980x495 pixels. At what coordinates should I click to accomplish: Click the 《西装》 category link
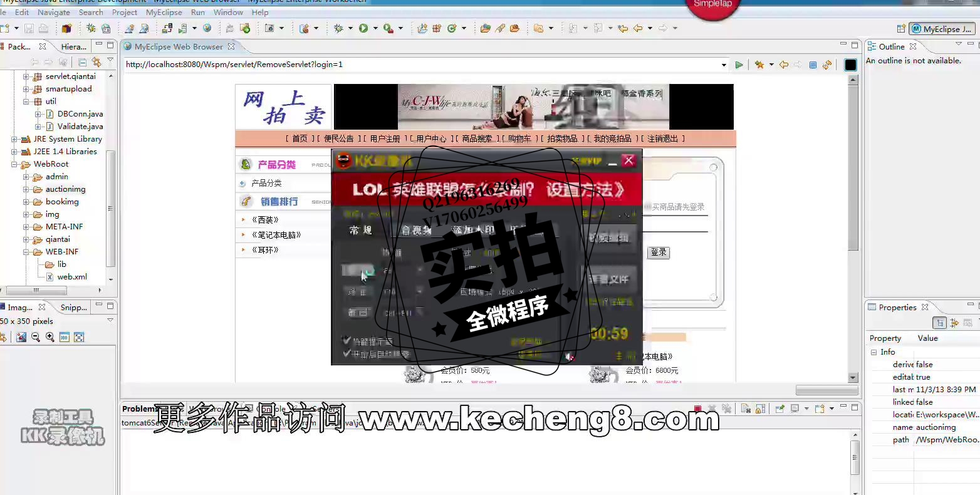265,220
